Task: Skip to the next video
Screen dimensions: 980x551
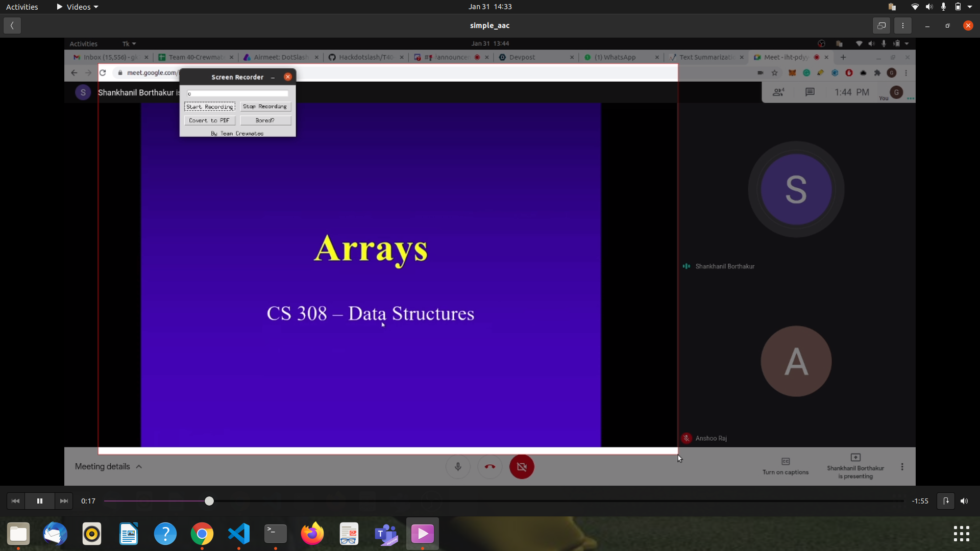Action: [64, 501]
